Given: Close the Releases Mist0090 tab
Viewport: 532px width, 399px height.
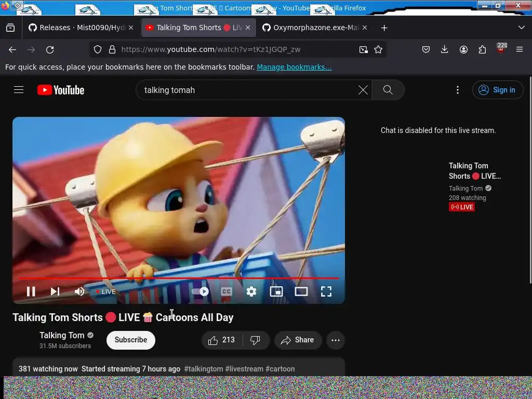Looking at the screenshot, I should point(131,28).
